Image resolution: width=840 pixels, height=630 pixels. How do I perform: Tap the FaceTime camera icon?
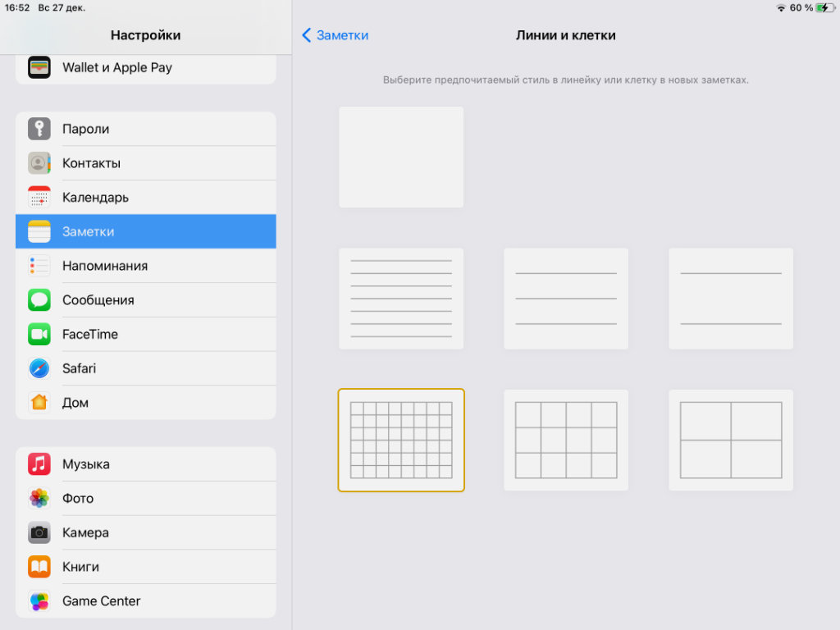(39, 335)
